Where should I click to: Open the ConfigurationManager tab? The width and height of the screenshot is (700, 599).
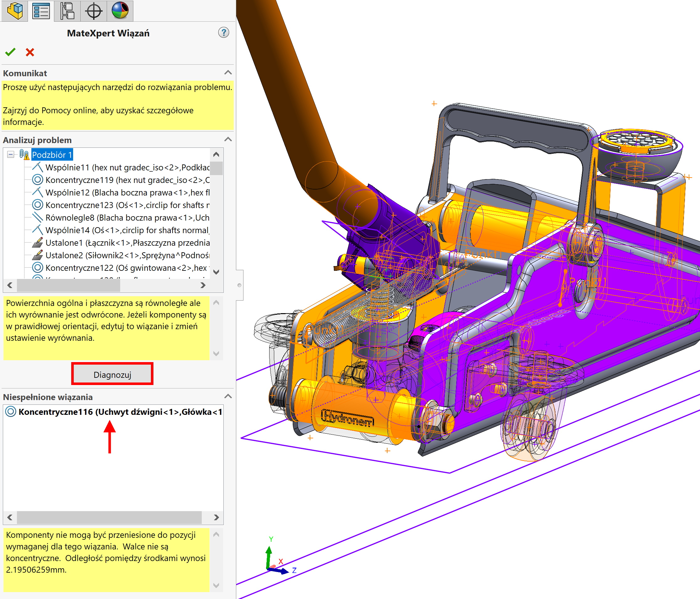[67, 11]
